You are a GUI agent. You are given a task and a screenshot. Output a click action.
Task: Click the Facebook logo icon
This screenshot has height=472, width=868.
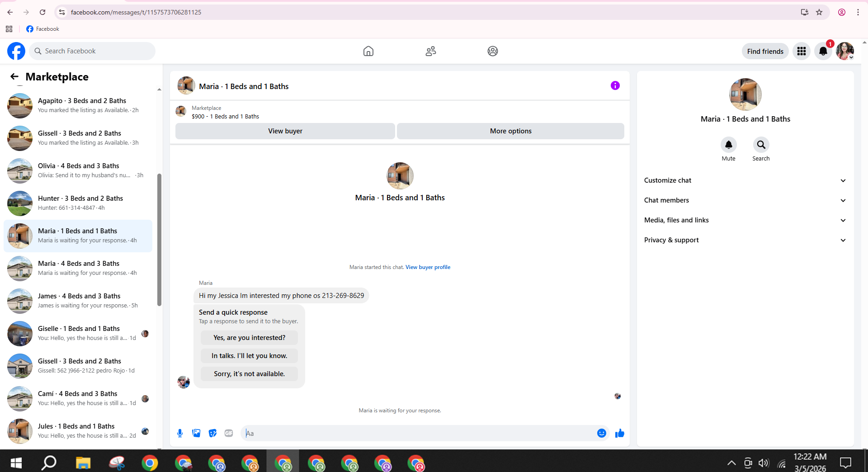[x=16, y=51]
